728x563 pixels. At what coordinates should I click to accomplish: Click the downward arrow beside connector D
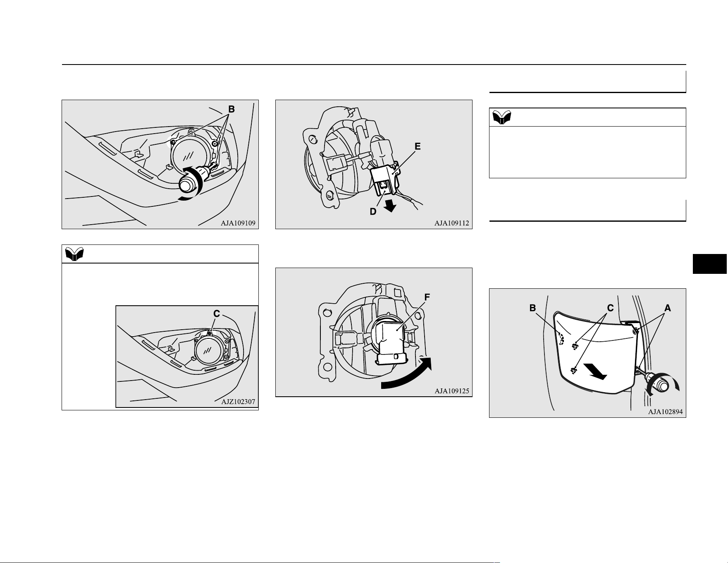pyautogui.click(x=389, y=206)
